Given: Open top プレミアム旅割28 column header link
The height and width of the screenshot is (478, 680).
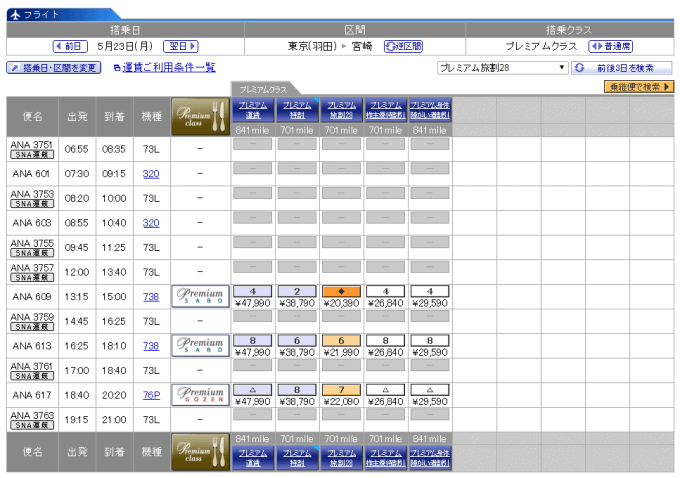Looking at the screenshot, I should (341, 110).
